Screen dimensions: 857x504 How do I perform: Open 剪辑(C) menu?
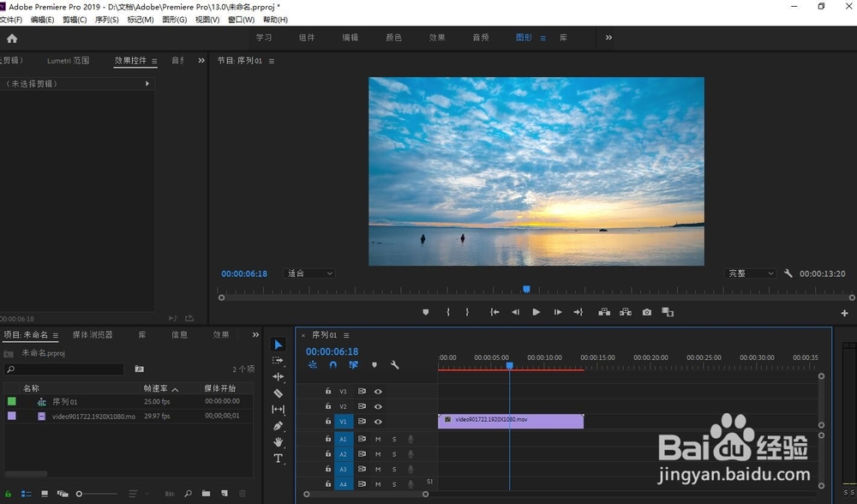coord(75,20)
